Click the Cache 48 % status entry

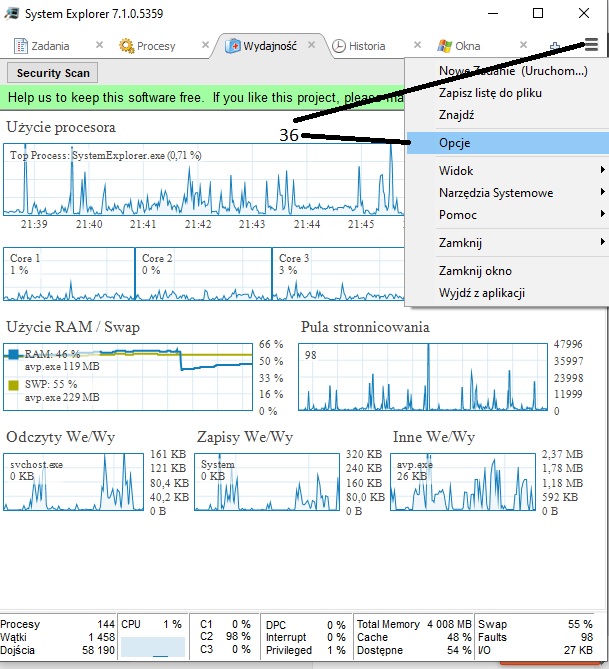[x=414, y=637]
